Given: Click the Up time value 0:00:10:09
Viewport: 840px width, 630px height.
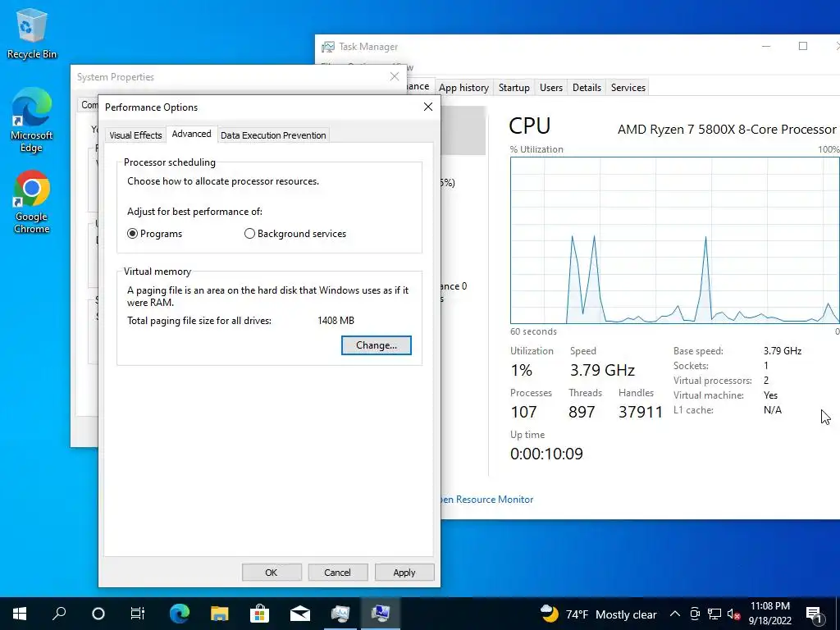Looking at the screenshot, I should [546, 454].
